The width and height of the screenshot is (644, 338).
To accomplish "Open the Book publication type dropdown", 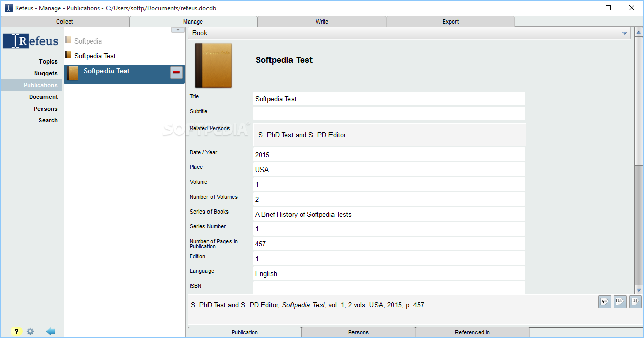I will click(x=624, y=33).
